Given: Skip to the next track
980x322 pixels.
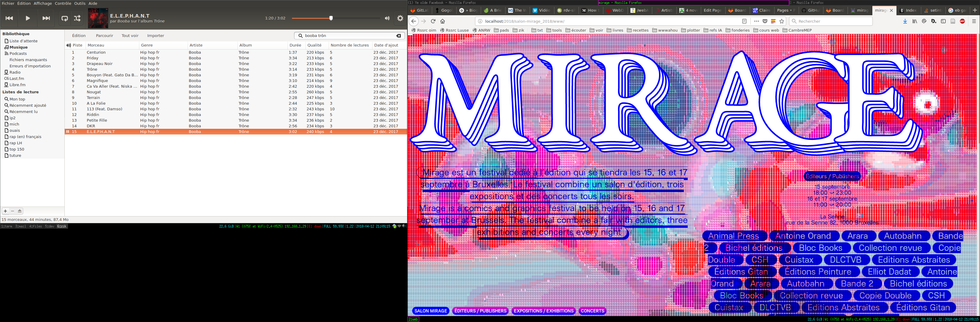Looking at the screenshot, I should click(46, 18).
